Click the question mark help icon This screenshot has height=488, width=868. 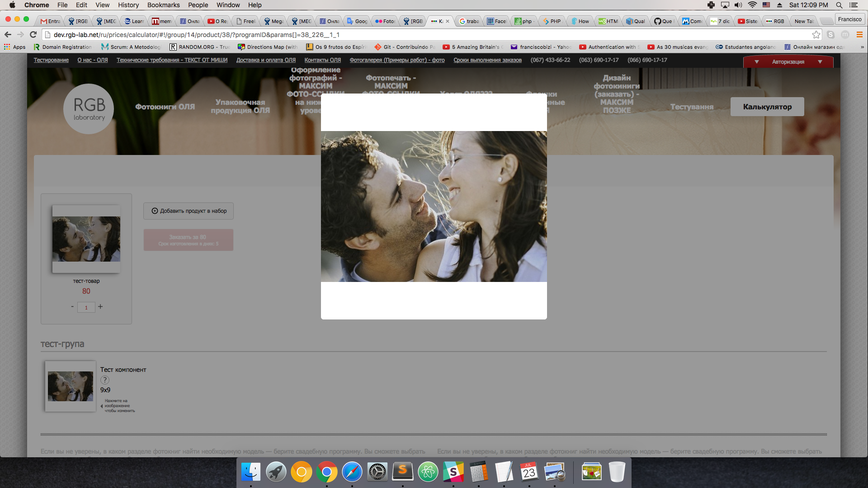coord(104,380)
